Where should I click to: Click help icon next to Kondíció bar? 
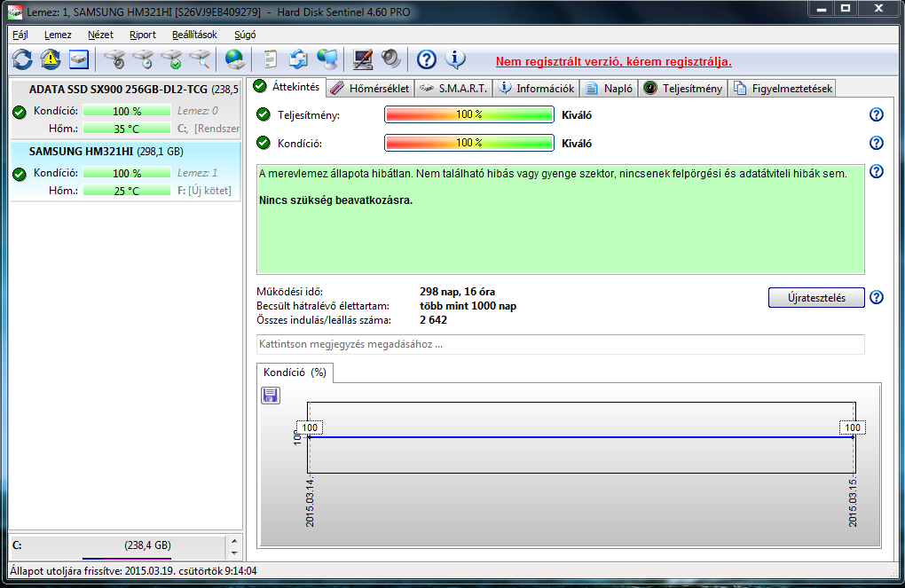click(876, 143)
